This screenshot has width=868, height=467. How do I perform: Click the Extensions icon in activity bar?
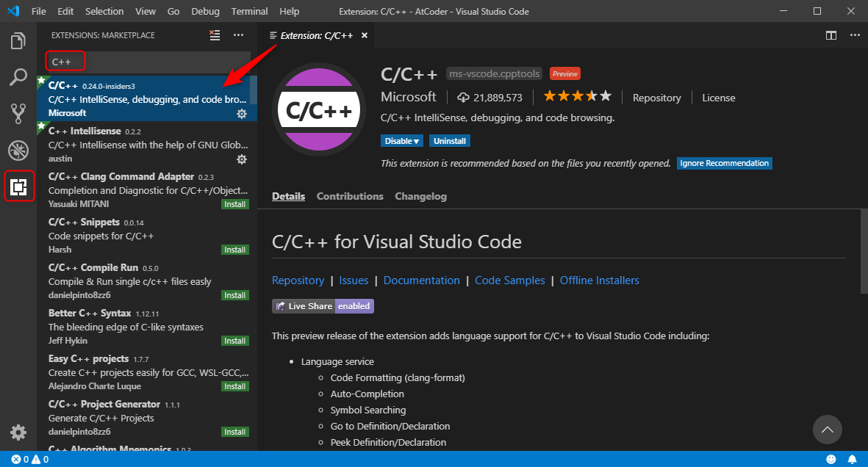click(18, 187)
